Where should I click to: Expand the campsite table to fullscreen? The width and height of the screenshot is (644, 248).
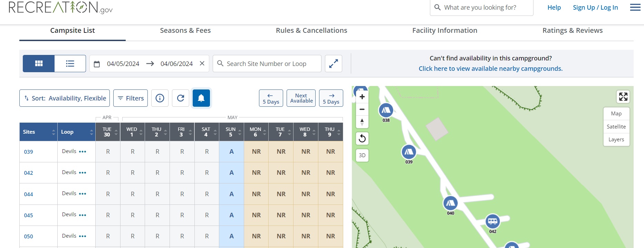point(333,64)
